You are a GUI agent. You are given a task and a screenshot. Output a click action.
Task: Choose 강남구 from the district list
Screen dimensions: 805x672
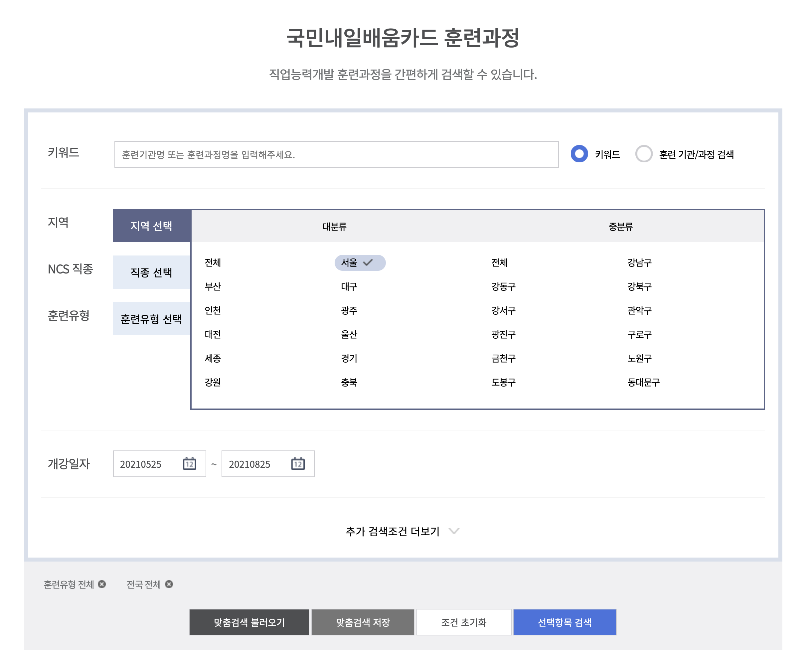coord(639,262)
